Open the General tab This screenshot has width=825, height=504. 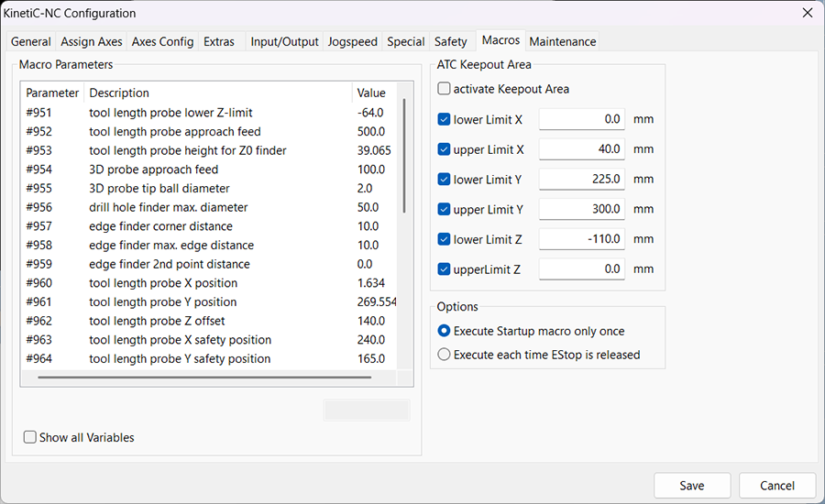point(30,41)
